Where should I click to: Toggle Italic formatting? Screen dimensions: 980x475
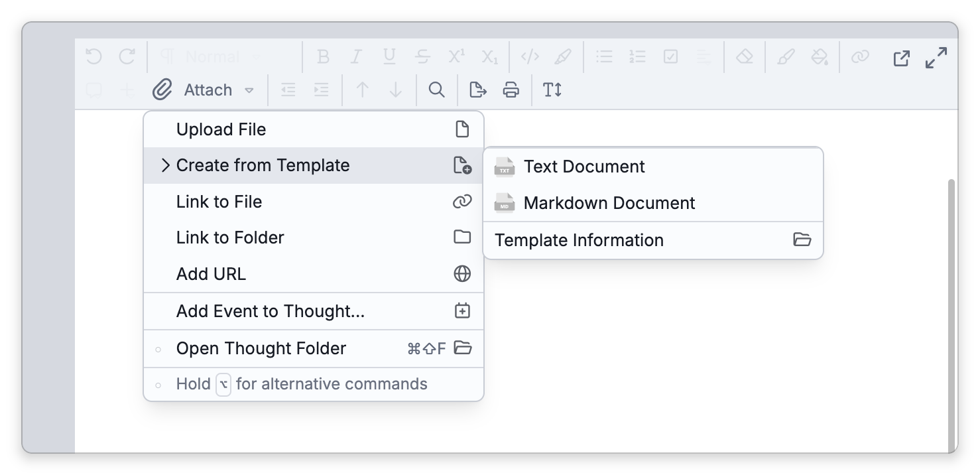[x=356, y=57]
